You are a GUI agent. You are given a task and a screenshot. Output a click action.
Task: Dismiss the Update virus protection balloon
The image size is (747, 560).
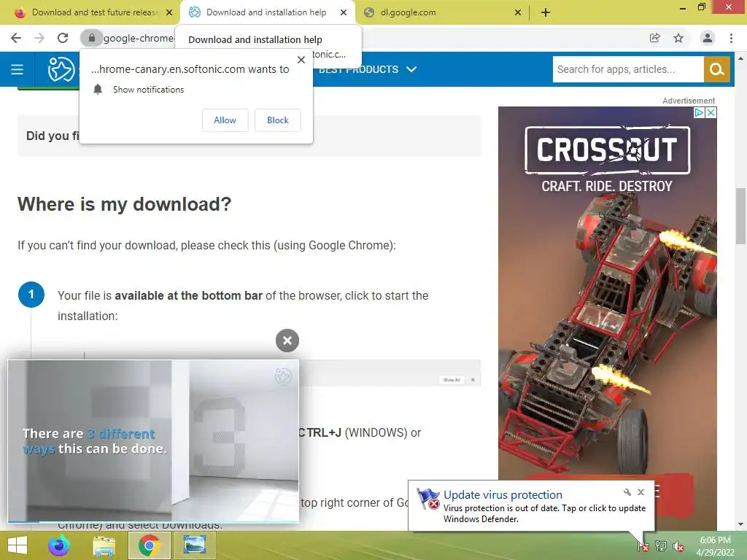[x=640, y=492]
